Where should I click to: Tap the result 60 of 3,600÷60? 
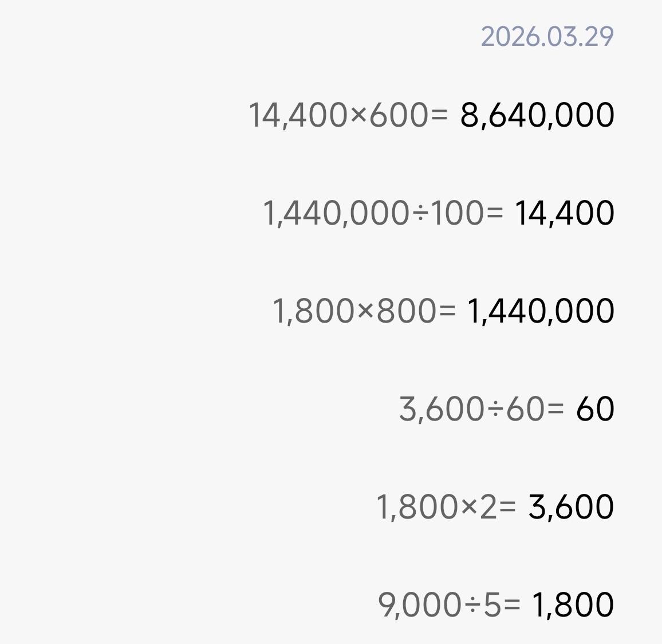pyautogui.click(x=595, y=409)
